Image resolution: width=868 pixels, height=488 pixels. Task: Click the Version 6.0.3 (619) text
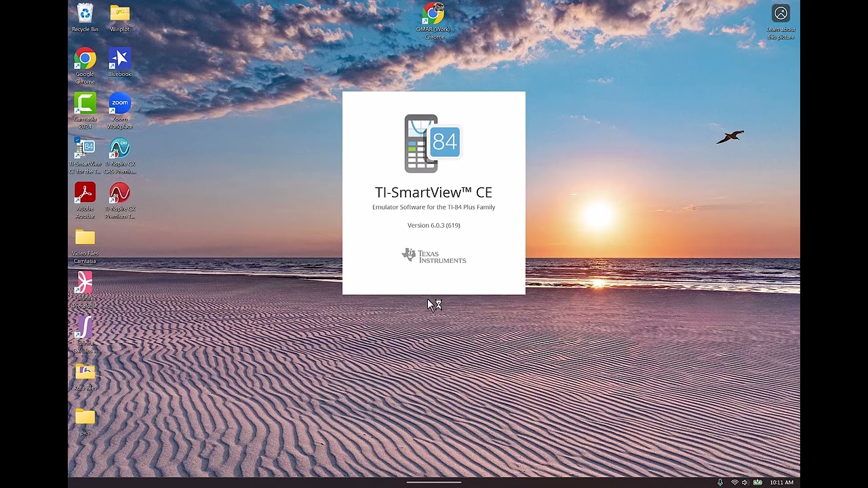pos(433,225)
